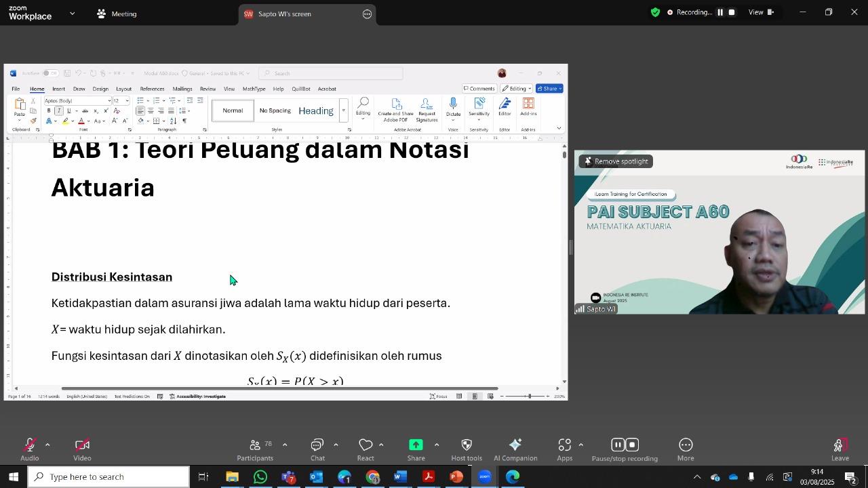Open Zoom Apps

pos(565,449)
